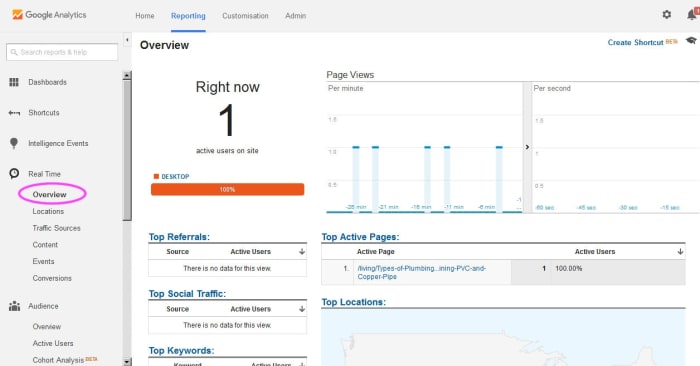The height and width of the screenshot is (366, 700).
Task: Click the orange DESKTOP 100% bar
Action: point(227,189)
